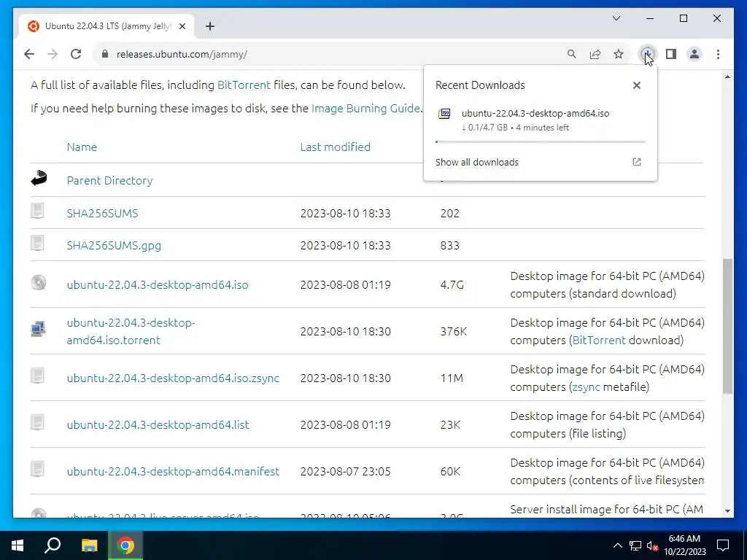Open the Chrome three-dot menu
This screenshot has width=747, height=560.
[718, 54]
